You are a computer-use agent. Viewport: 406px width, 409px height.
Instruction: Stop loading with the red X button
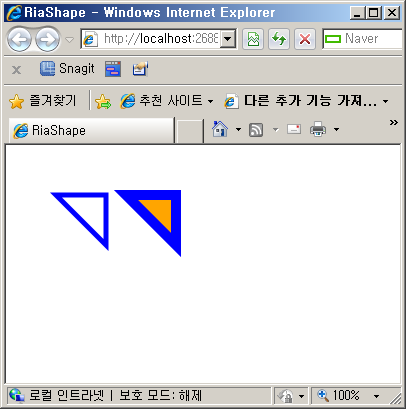[x=305, y=39]
